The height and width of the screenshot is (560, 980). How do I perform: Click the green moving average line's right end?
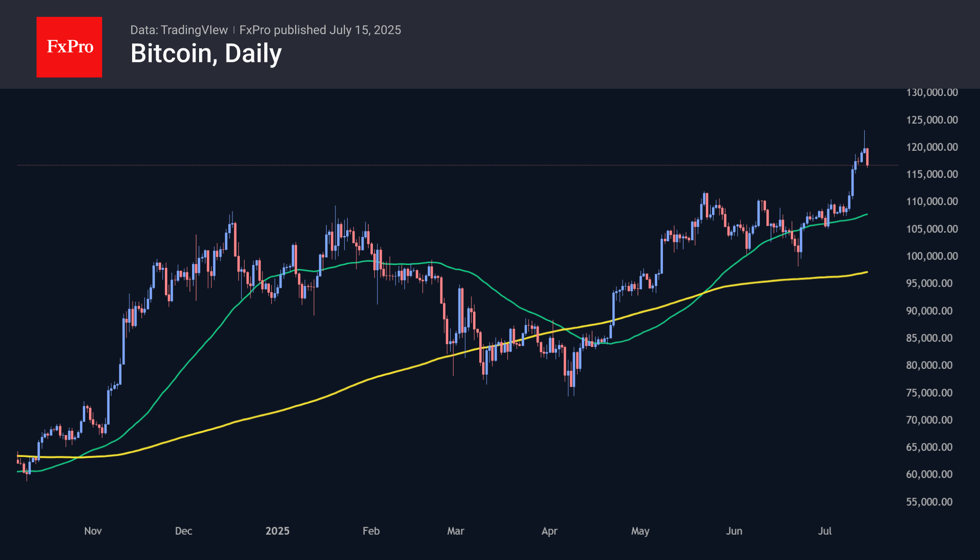867,214
